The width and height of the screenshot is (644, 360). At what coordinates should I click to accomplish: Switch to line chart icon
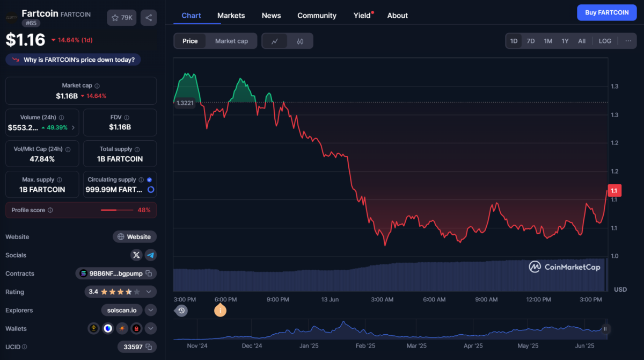(275, 41)
